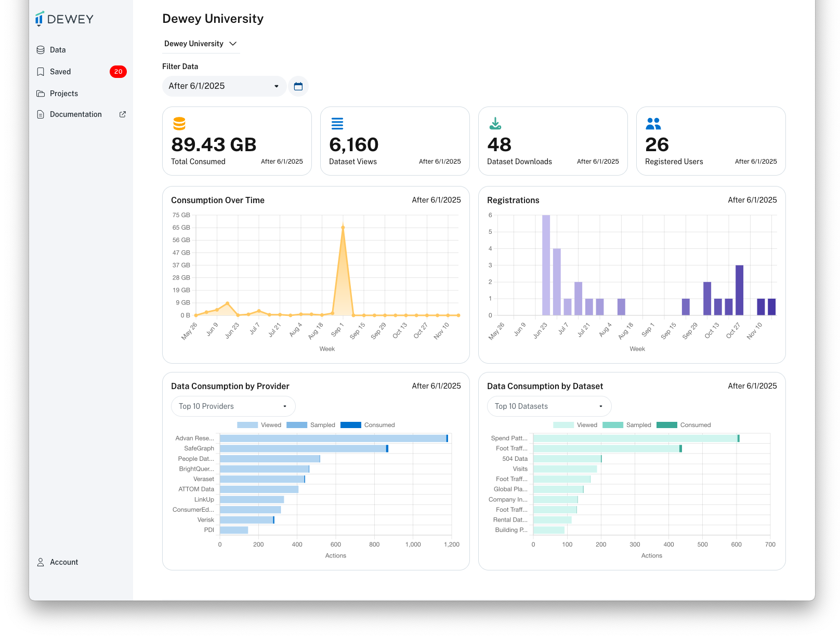Click the red Saved count badge
The image size is (840, 639).
point(119,72)
